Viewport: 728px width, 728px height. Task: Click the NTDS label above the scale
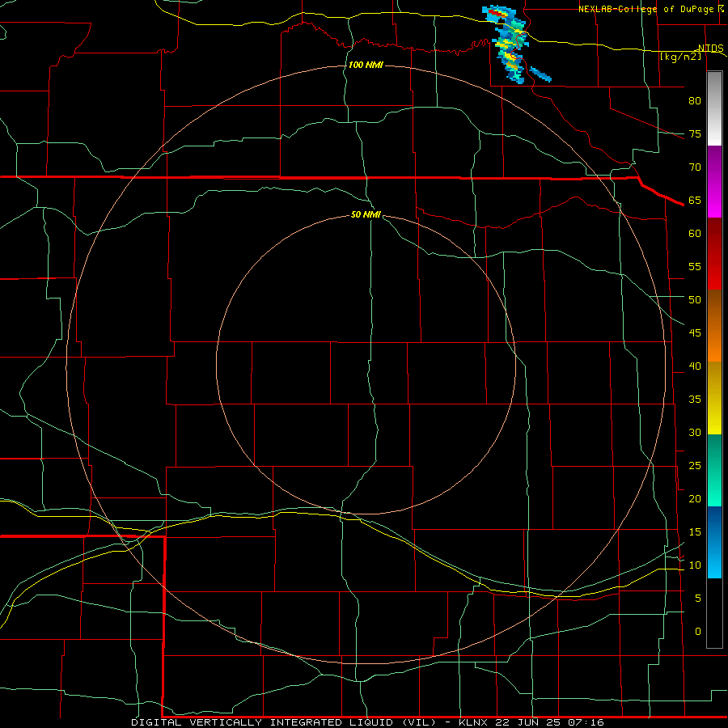pyautogui.click(x=711, y=49)
